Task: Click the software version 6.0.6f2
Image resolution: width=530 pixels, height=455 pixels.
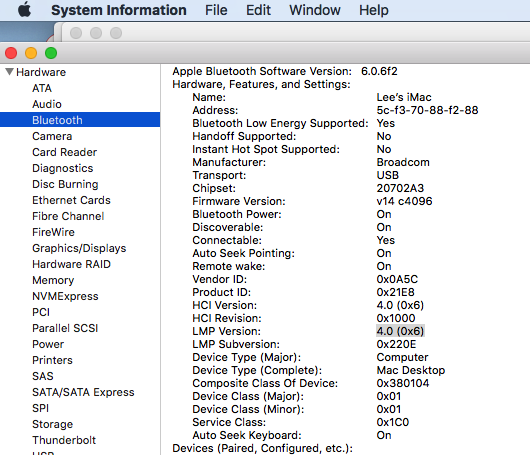Action: tap(379, 71)
